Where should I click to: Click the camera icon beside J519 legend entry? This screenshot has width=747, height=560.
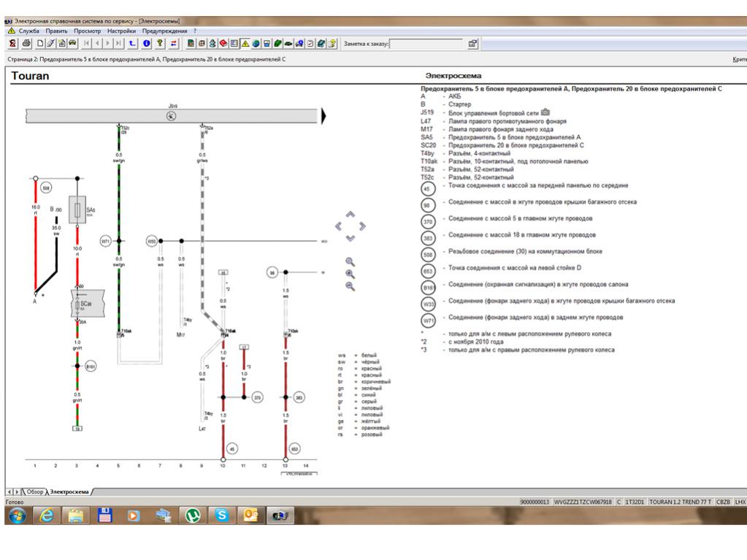coord(545,112)
